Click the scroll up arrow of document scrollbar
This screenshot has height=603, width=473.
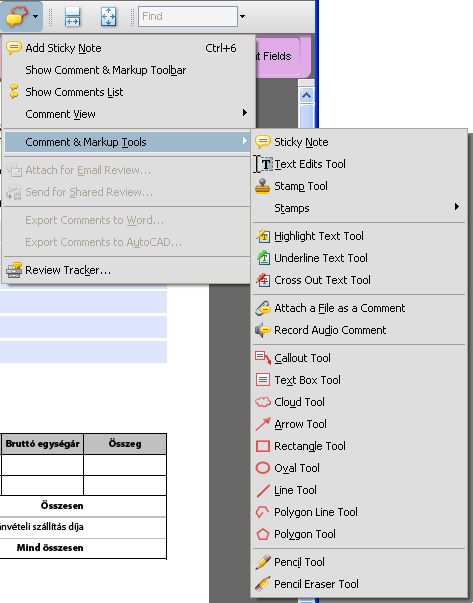tap(306, 95)
